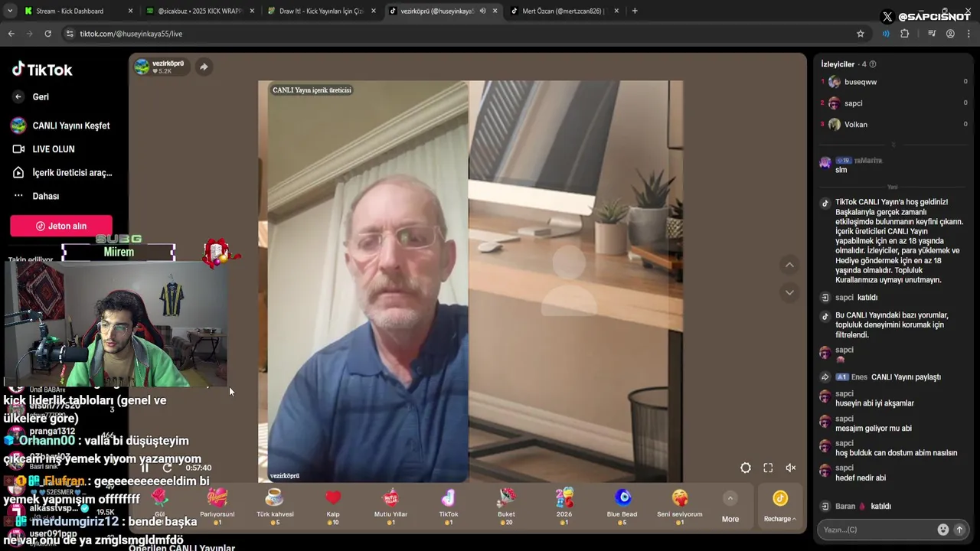Unmute the live stream speaker icon
This screenshot has width=980, height=551.
[791, 468]
